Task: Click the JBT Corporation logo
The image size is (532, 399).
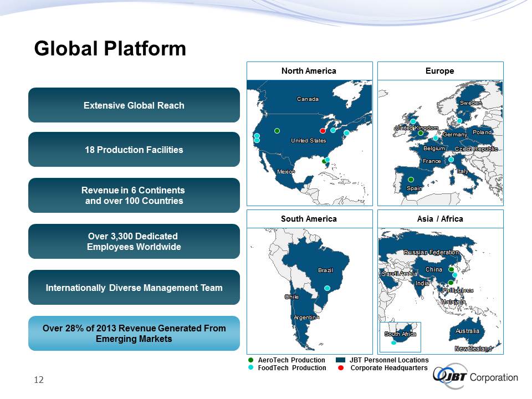Action: tap(475, 376)
